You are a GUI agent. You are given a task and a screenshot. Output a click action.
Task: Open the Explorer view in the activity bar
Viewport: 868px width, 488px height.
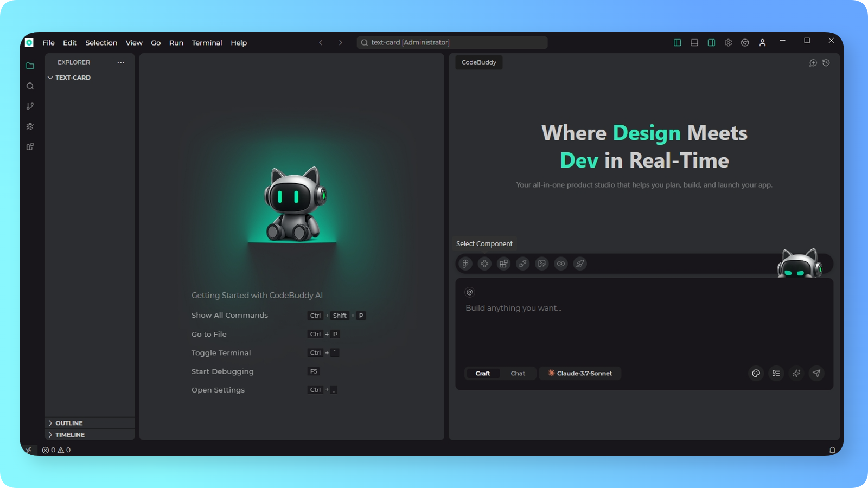pyautogui.click(x=30, y=66)
